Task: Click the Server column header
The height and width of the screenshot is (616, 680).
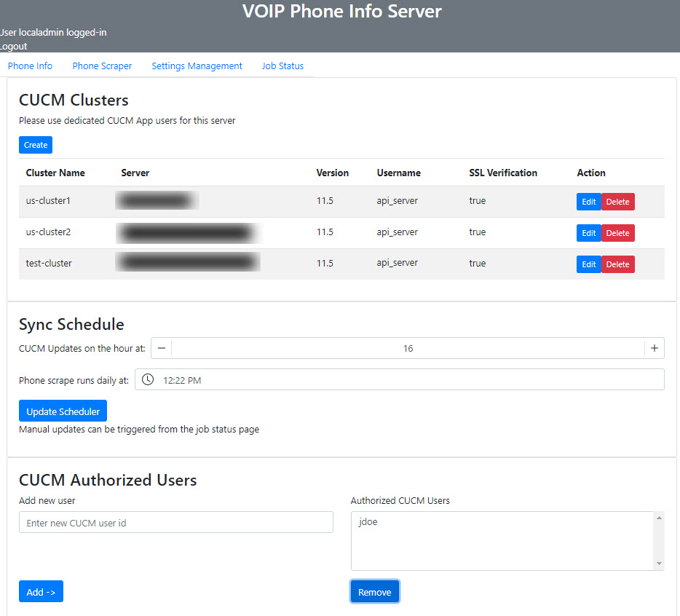Action: (x=135, y=173)
